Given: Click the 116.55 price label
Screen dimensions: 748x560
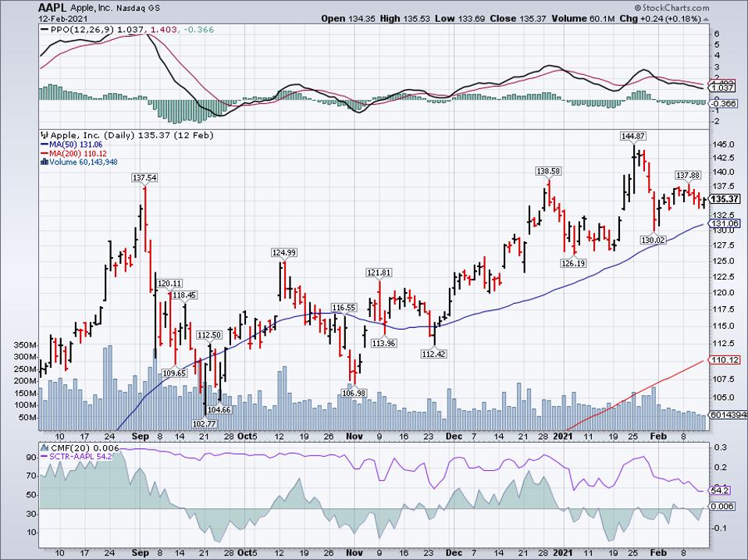Looking at the screenshot, I should click(x=344, y=309).
